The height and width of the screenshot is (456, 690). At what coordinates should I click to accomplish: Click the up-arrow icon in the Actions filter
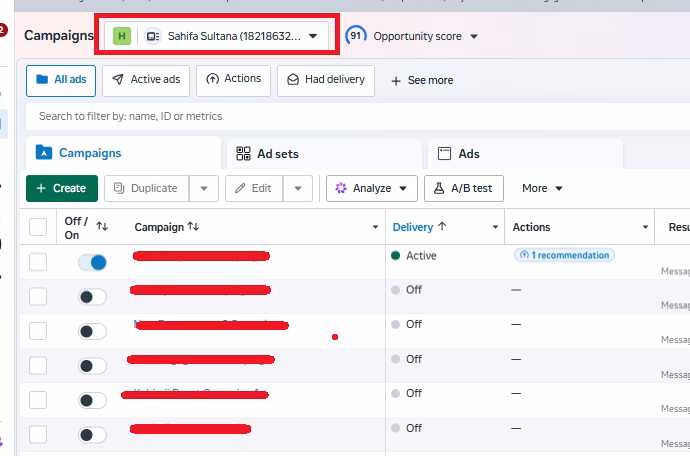point(213,79)
